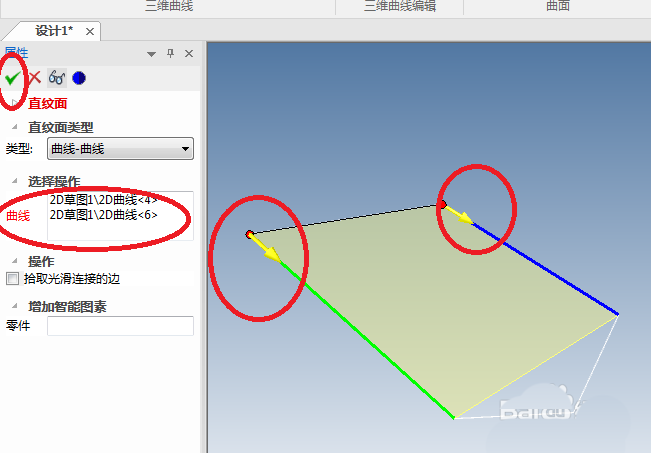Collapse the 直纹面类型 section
The height and width of the screenshot is (453, 651).
click(15, 127)
